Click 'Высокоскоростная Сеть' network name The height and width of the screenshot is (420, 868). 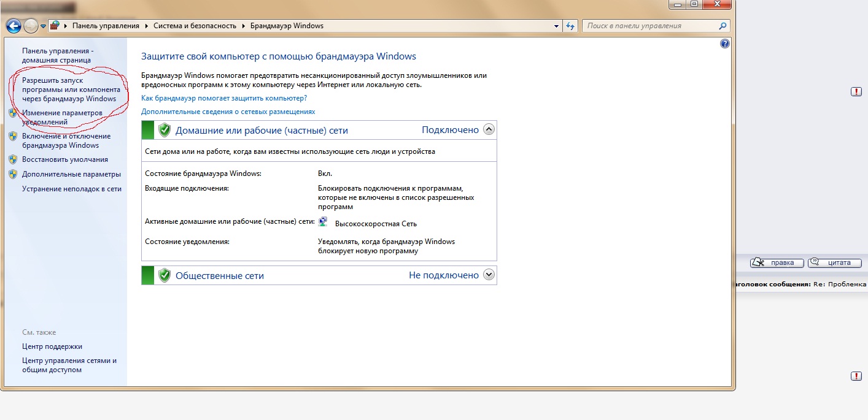click(376, 224)
